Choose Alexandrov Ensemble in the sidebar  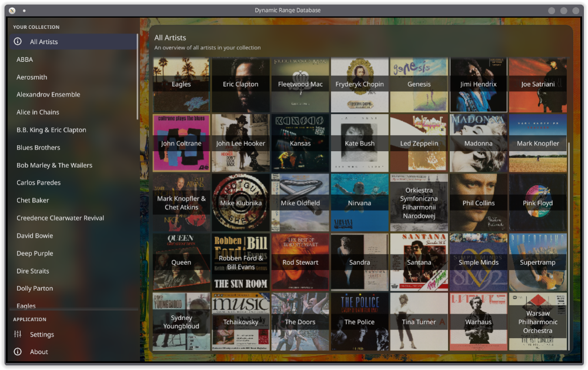pos(73,95)
